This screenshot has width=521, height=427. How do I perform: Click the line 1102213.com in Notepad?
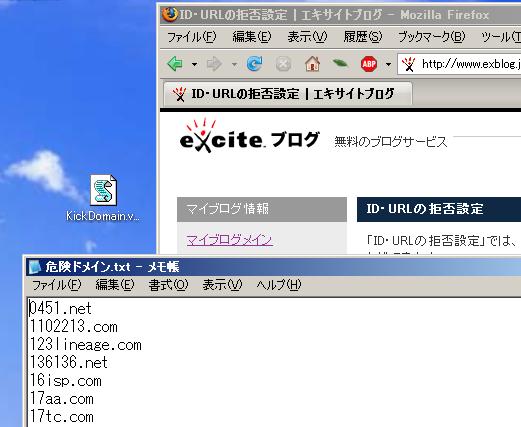coord(73,326)
